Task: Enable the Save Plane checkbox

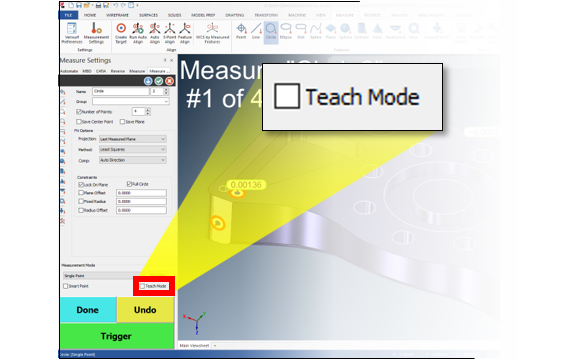Action: [x=122, y=122]
